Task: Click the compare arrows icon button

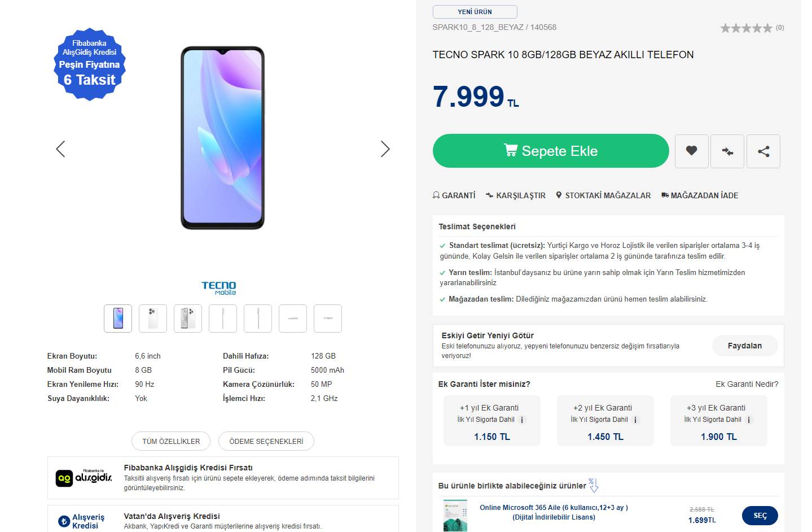Action: 727,151
